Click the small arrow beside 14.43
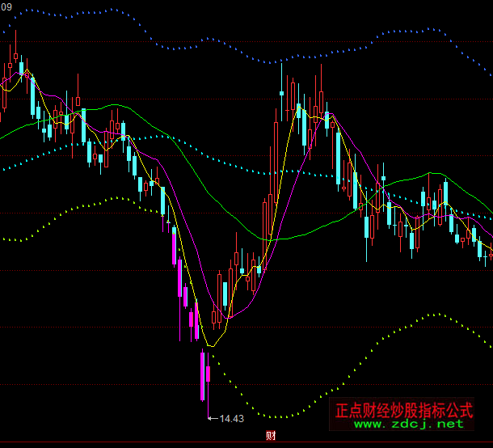The height and width of the screenshot is (448, 493). (213, 418)
